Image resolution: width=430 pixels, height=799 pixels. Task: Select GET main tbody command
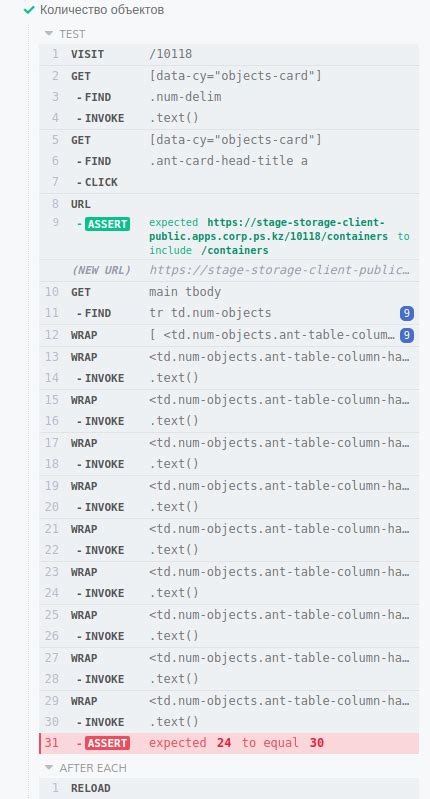tap(229, 292)
